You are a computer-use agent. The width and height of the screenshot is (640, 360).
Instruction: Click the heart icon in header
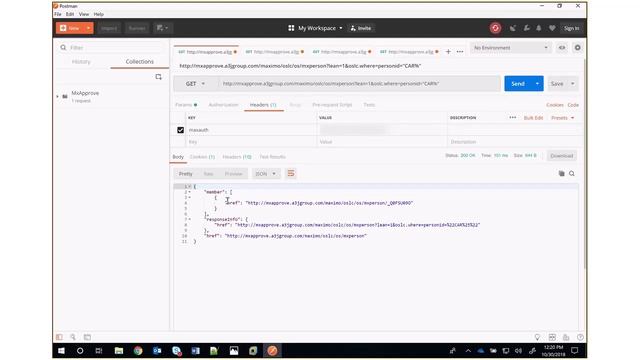552,28
